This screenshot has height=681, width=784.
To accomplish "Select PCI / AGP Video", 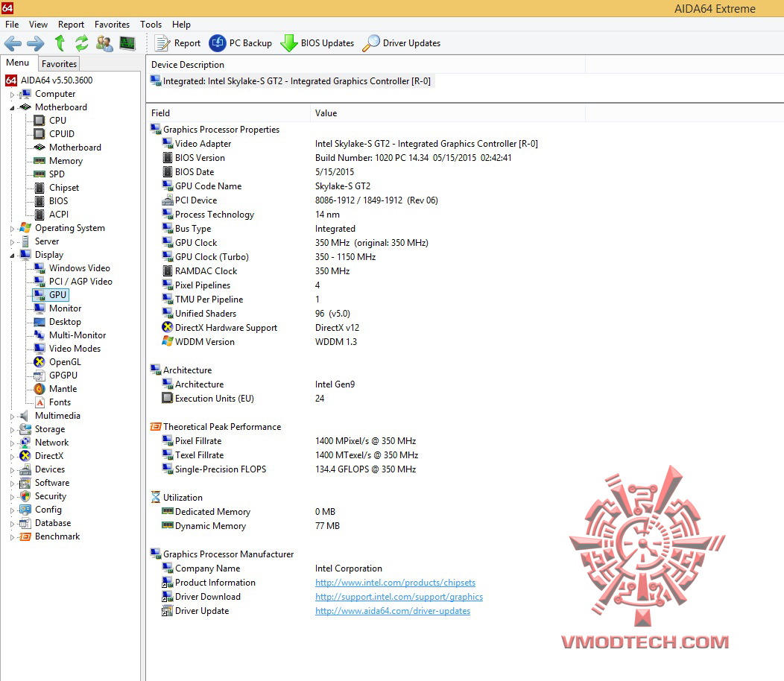I will 80,282.
